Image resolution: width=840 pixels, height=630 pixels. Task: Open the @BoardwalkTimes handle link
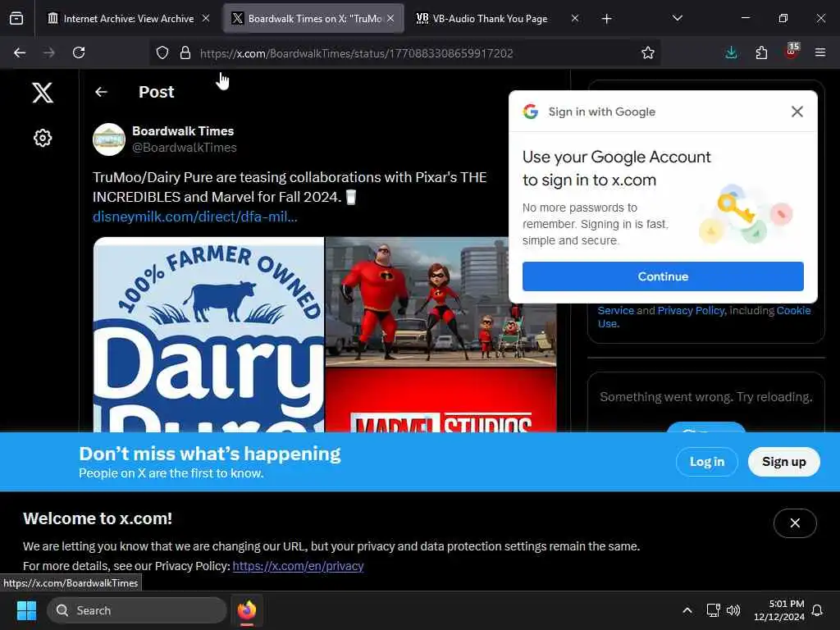185,148
